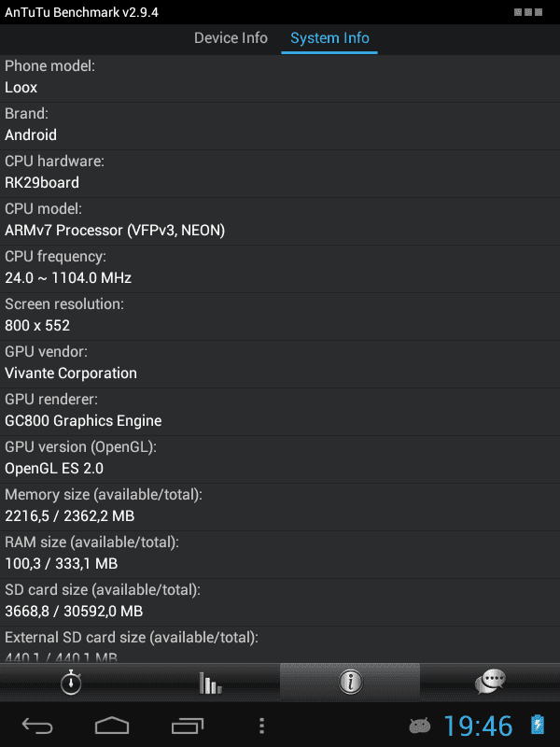Tap the three gray squares at top right
Screen dimensions: 560x747
[528, 12]
